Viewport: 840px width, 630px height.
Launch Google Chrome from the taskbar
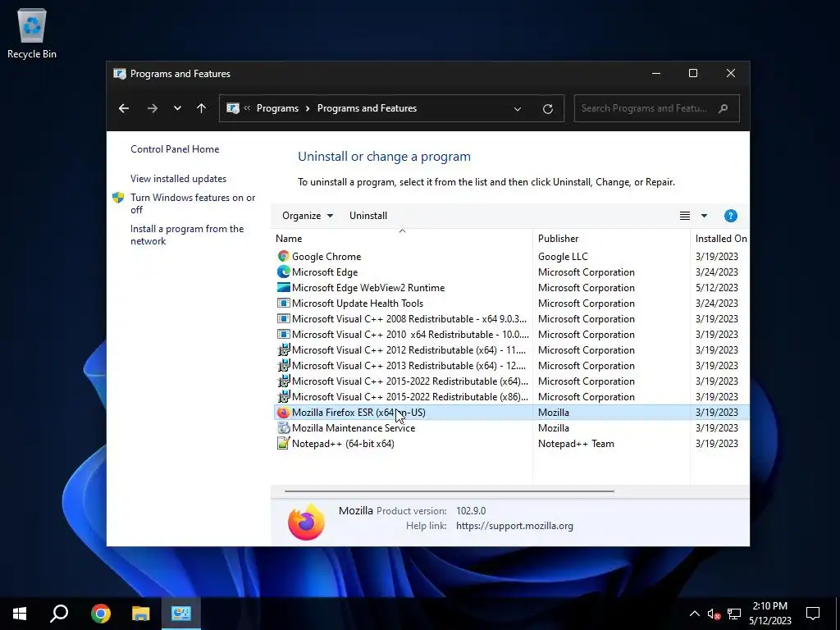(101, 614)
